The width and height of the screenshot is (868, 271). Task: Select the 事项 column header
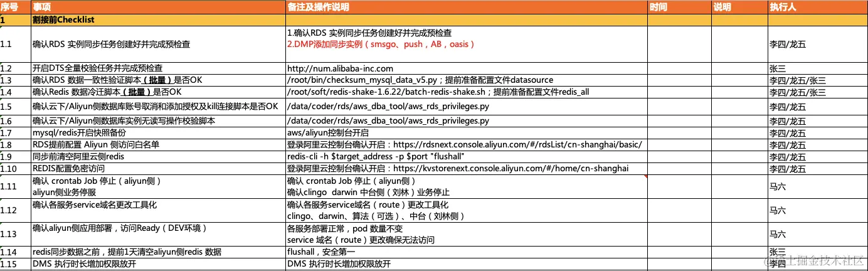158,7
